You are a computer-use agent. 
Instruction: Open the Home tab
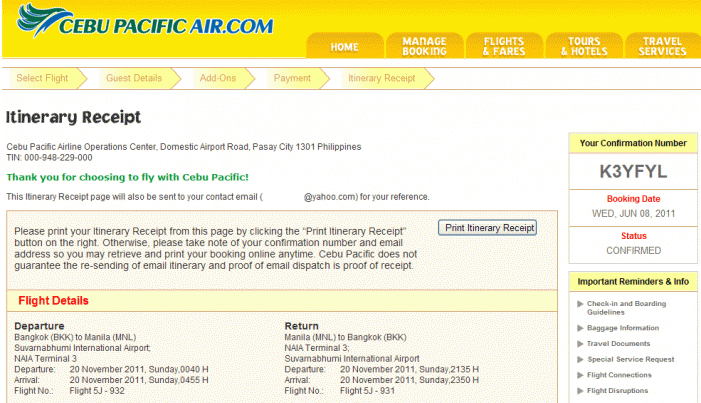344,47
